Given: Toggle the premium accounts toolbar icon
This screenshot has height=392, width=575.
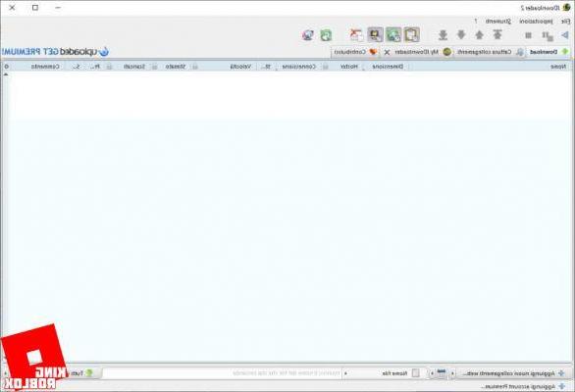Looking at the screenshot, I should tap(375, 35).
